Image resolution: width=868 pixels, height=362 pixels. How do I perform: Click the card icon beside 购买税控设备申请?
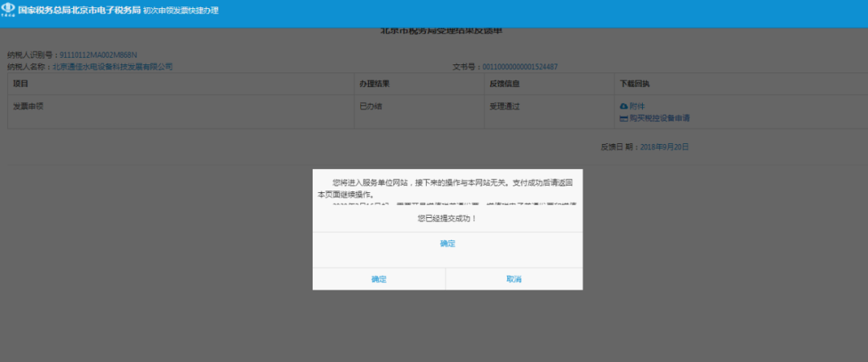tap(624, 118)
